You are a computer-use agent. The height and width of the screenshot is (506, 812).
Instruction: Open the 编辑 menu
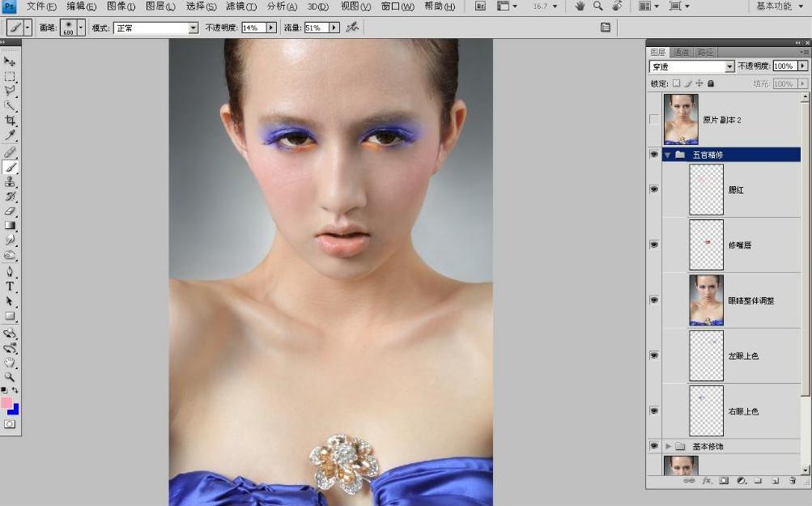pos(81,6)
